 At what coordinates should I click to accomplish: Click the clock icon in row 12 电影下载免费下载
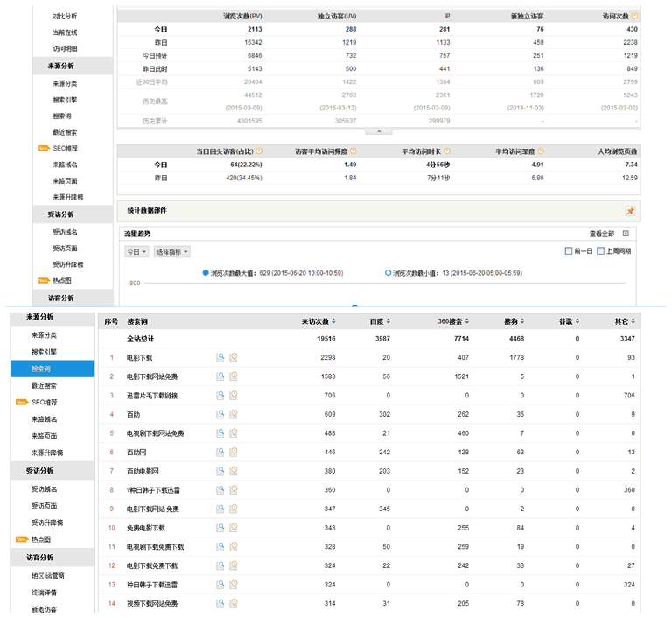coord(234,565)
